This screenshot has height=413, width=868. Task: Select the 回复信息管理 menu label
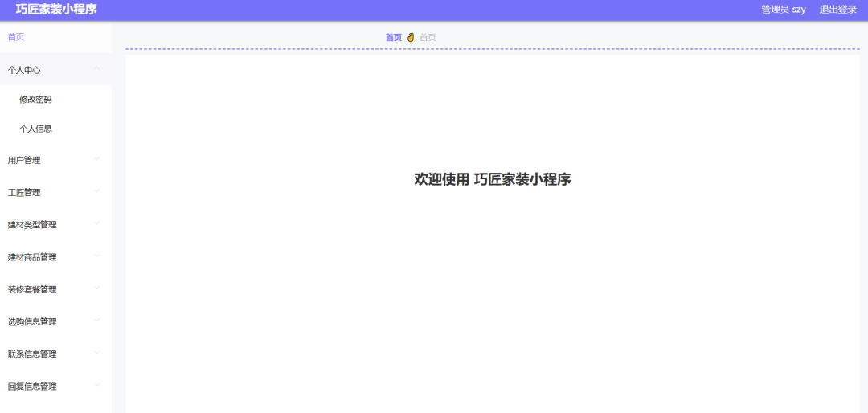tap(32, 386)
